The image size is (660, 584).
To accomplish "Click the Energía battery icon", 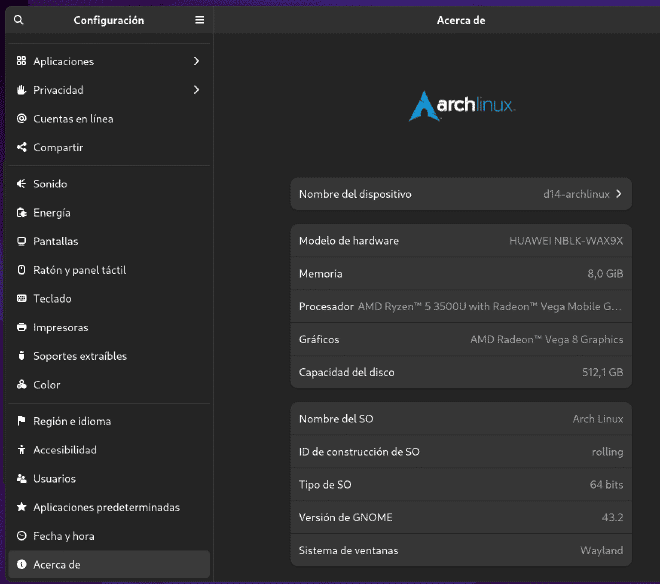I will [21, 212].
